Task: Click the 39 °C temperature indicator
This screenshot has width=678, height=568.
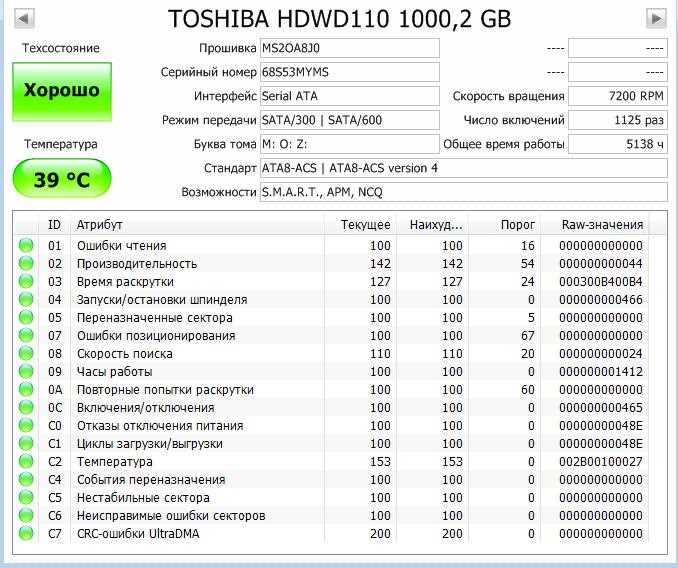Action: click(62, 179)
